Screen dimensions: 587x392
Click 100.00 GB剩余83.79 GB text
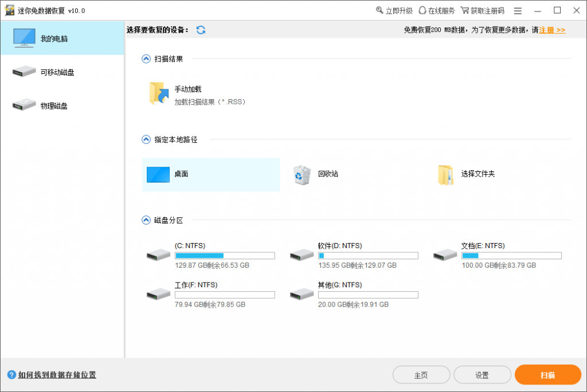click(x=499, y=265)
